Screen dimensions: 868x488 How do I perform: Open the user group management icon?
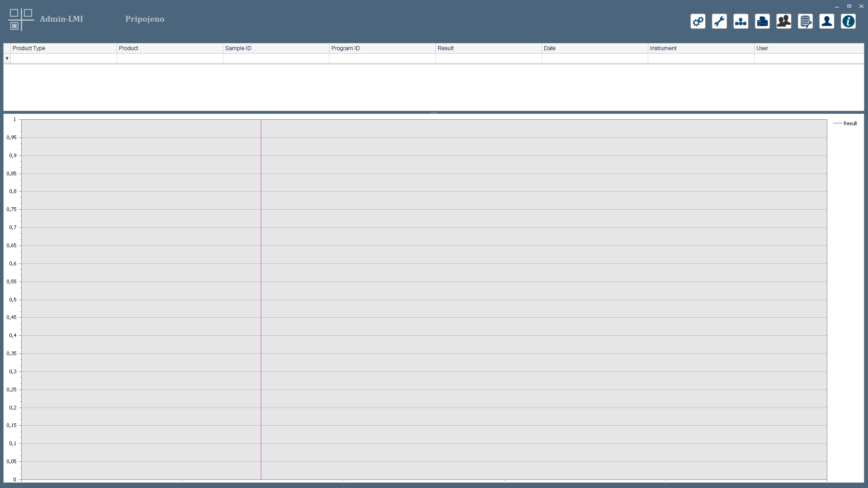point(783,21)
